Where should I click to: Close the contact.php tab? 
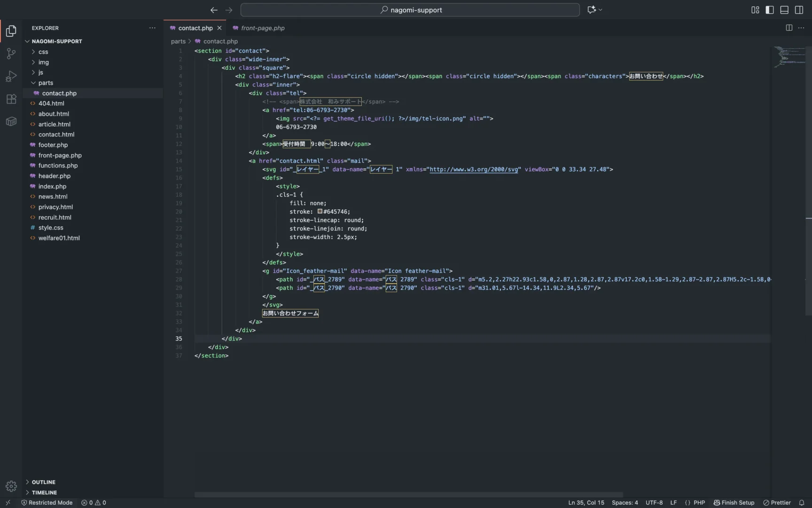pos(219,28)
